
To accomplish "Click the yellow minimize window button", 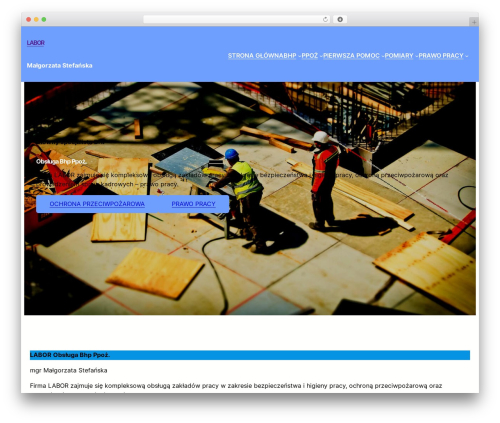I will pos(36,19).
